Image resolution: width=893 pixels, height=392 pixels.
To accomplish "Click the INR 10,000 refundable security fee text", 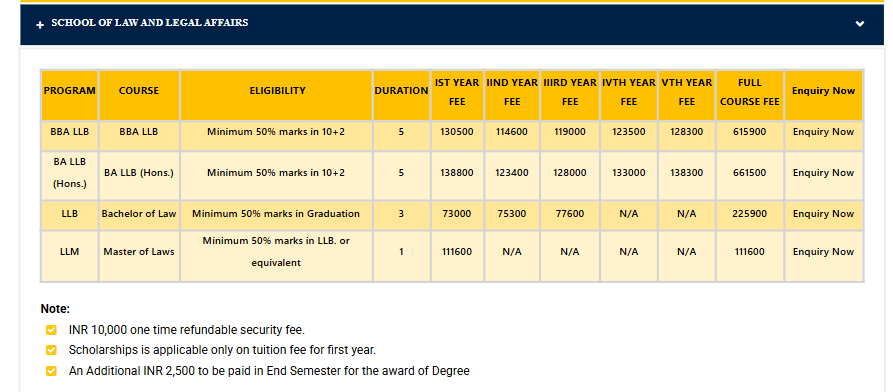I will 187,330.
